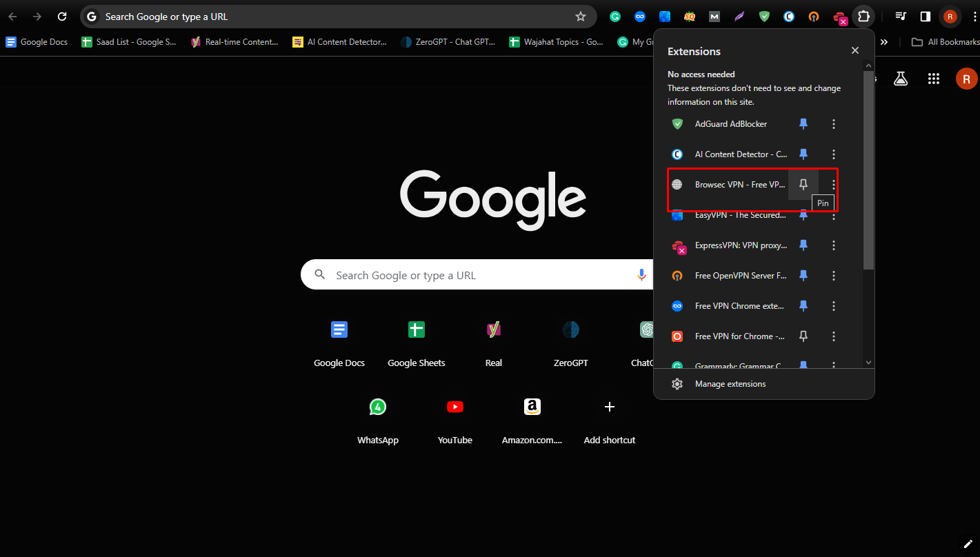This screenshot has height=557, width=980.
Task: Unpin AdGuard AdBlocker from the toolbar
Action: click(803, 124)
